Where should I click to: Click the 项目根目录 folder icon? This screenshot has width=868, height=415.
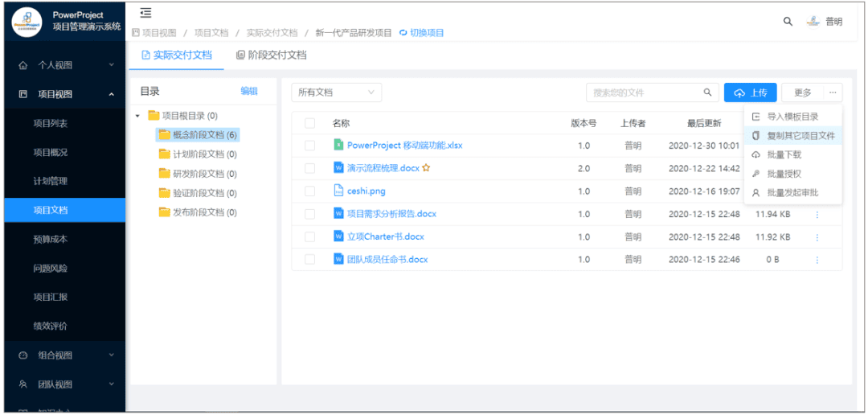pos(154,116)
